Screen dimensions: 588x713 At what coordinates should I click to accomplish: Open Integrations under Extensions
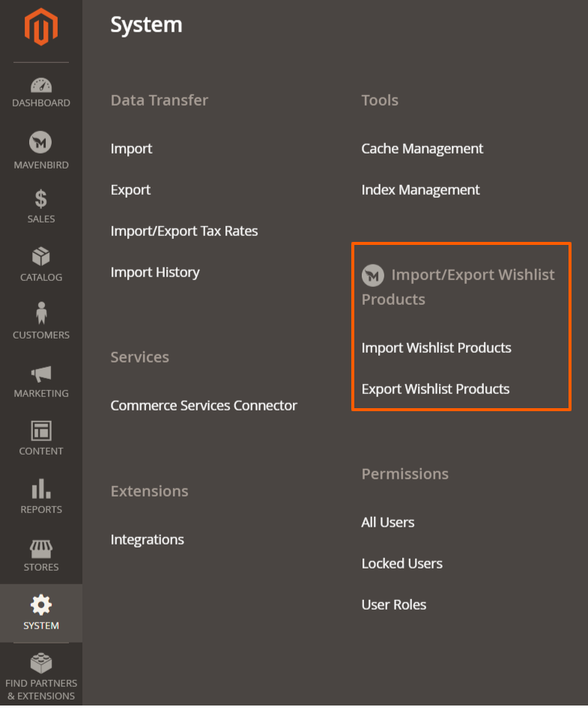pyautogui.click(x=148, y=540)
